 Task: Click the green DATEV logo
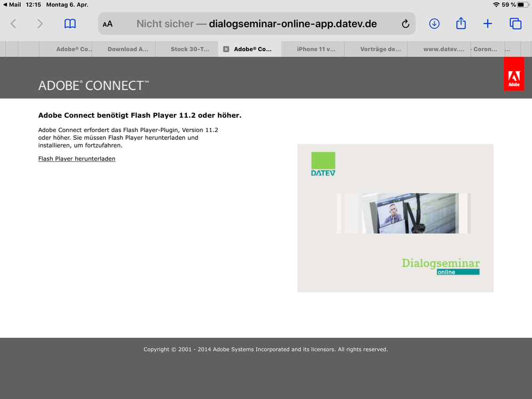[x=323, y=164]
